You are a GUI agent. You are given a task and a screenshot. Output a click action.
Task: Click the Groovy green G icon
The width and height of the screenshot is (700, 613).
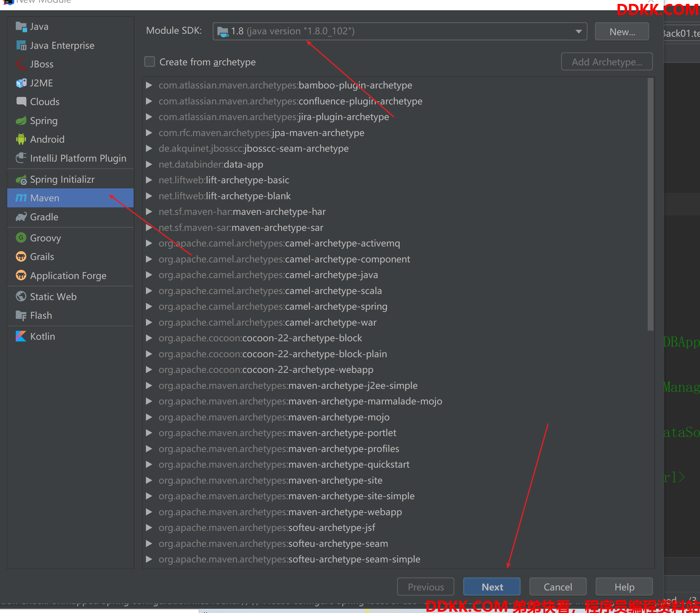(21, 238)
